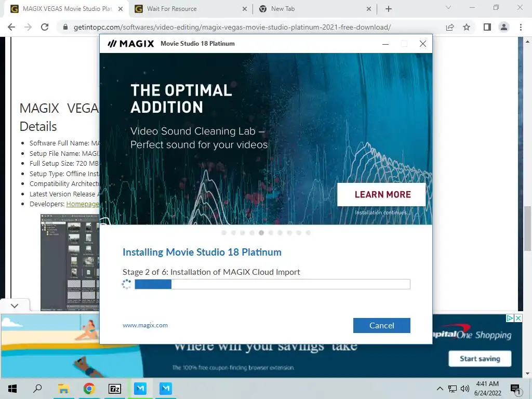532x399 pixels.
Task: Share this page icon in address bar
Action: [x=450, y=27]
